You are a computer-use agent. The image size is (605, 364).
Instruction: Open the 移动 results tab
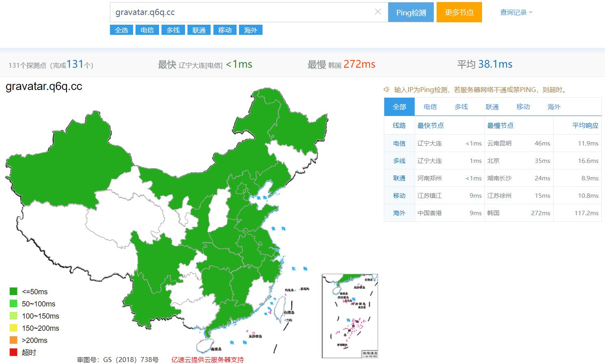(x=523, y=107)
